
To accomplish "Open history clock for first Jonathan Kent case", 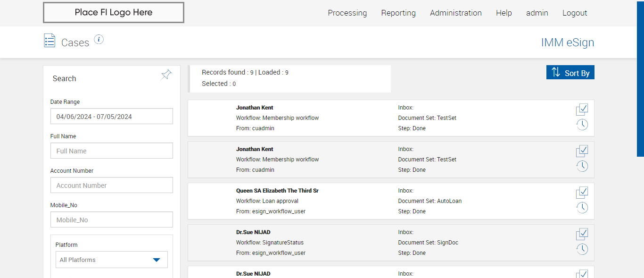I will point(582,125).
